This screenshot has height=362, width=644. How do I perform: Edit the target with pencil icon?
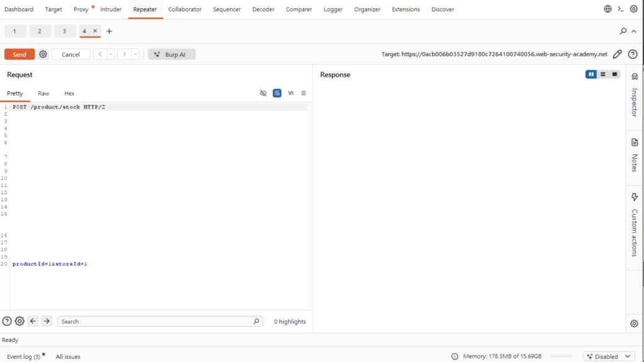618,54
